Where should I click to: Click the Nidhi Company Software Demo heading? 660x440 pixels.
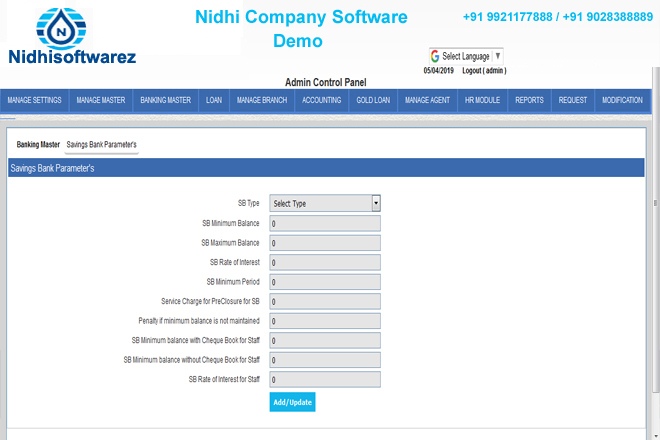301,29
